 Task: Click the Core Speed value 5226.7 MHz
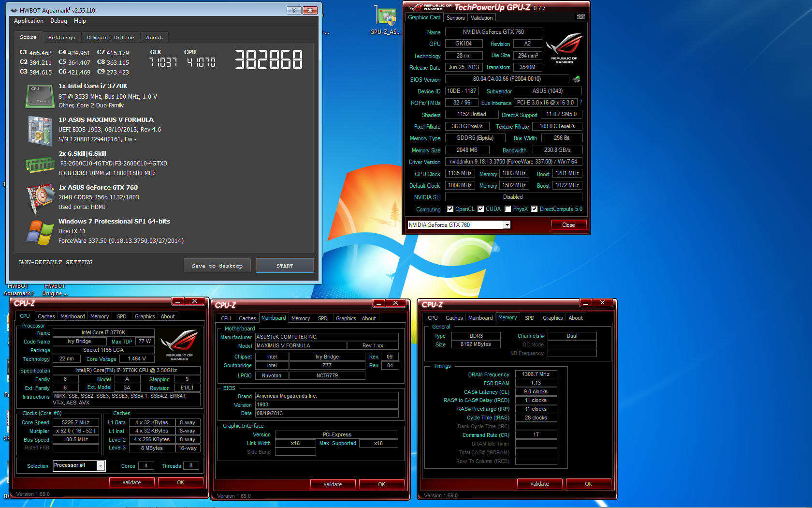tap(75, 422)
